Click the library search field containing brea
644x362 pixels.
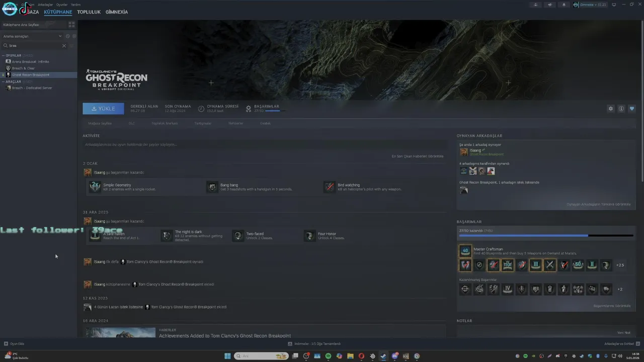pyautogui.click(x=35, y=46)
